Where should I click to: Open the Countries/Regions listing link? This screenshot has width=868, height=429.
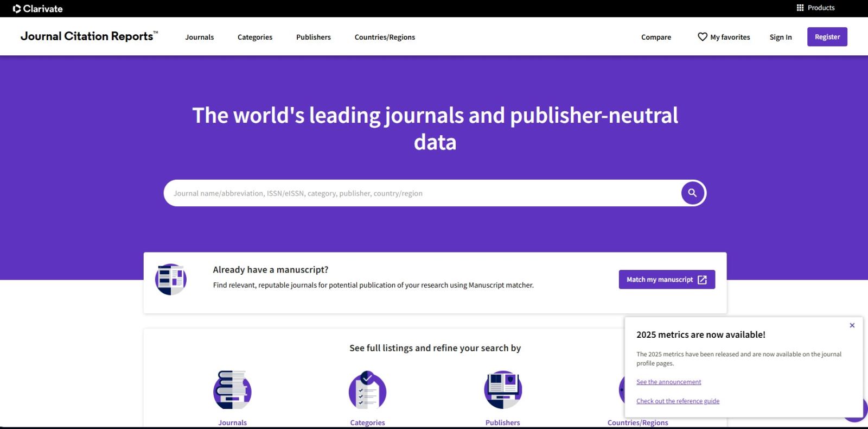click(637, 422)
